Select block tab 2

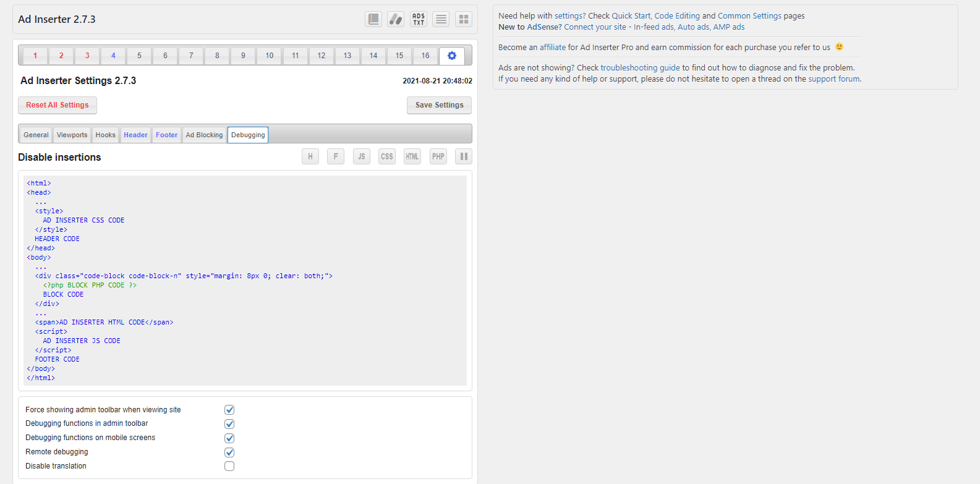61,56
